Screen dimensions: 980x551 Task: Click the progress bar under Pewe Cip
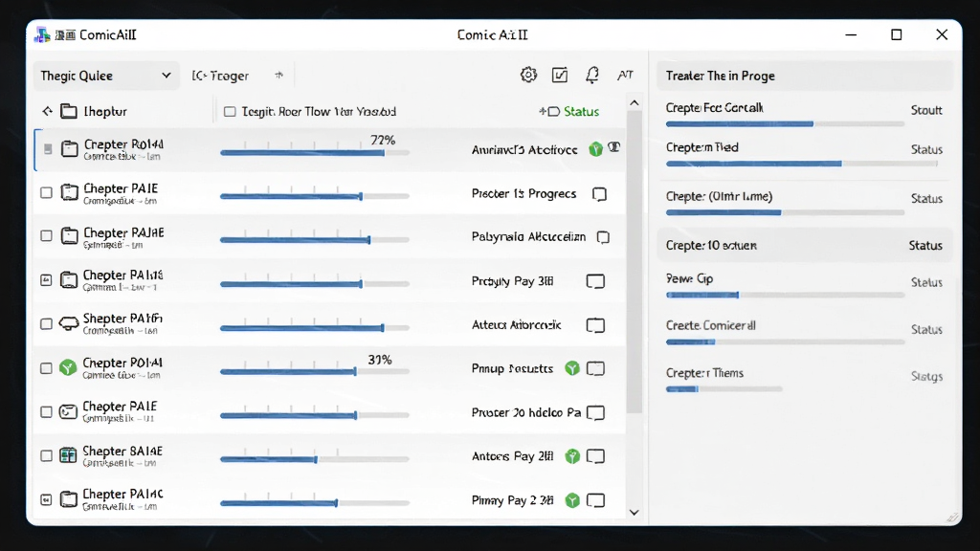pyautogui.click(x=785, y=295)
